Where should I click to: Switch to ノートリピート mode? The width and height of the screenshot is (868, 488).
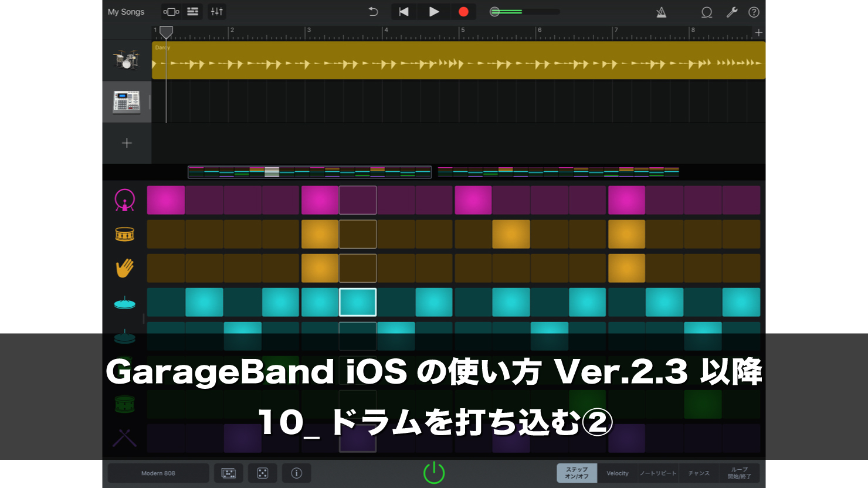pyautogui.click(x=658, y=473)
